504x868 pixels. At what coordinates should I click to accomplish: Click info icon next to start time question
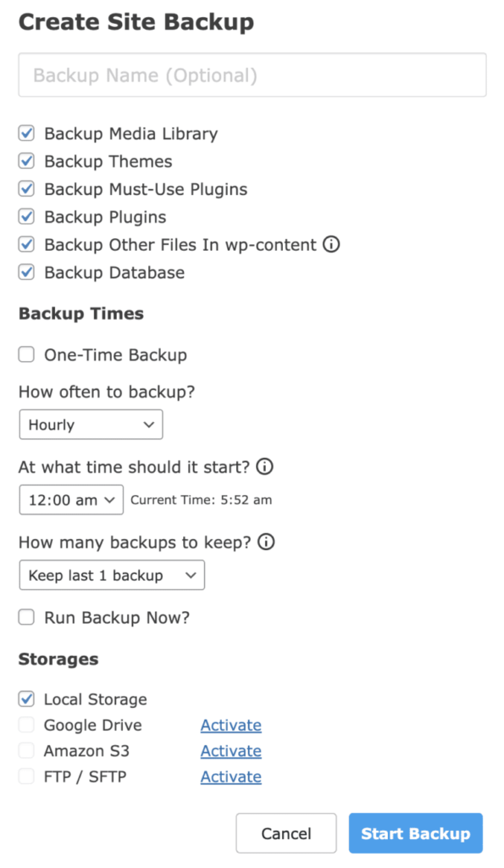click(264, 467)
